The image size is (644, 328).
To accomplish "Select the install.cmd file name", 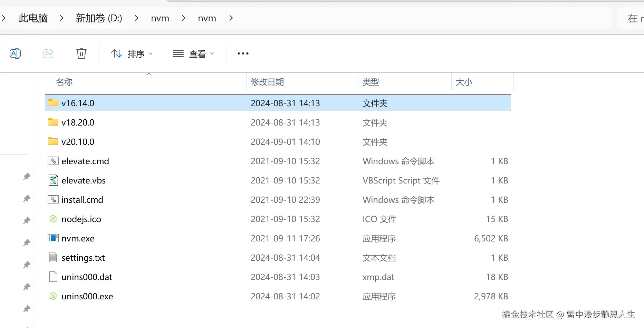I will pos(82,200).
